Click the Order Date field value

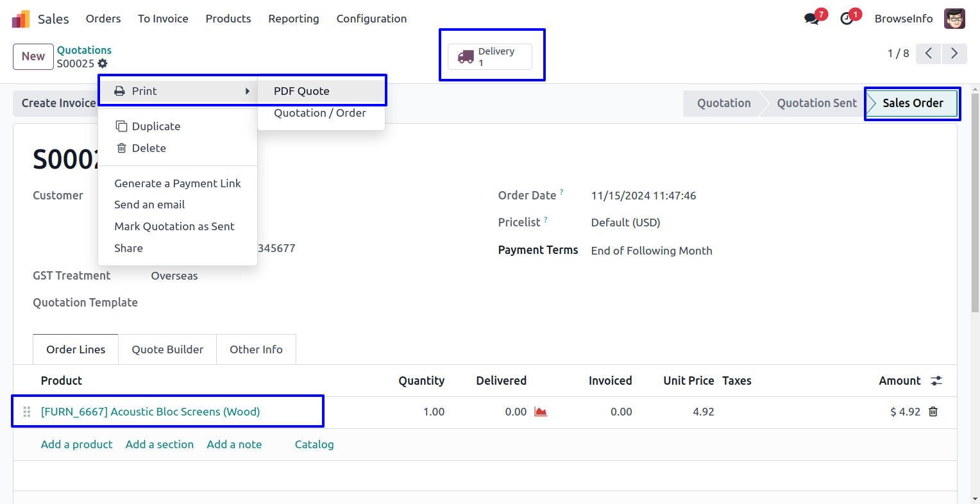pos(643,196)
